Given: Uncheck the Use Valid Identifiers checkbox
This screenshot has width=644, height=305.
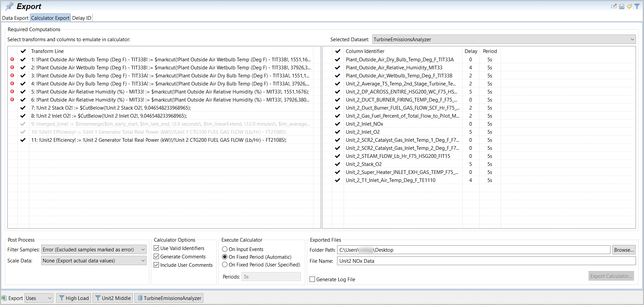Looking at the screenshot, I should click(156, 248).
